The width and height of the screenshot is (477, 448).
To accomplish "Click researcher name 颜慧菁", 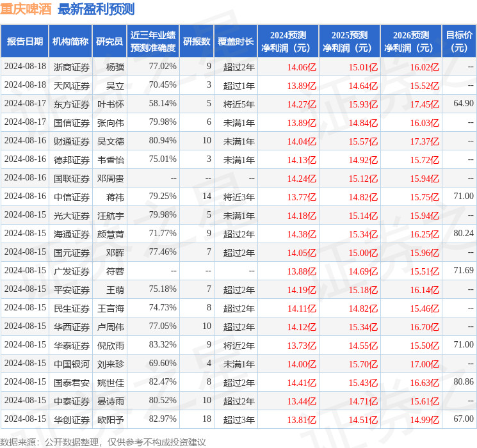I will (110, 234).
